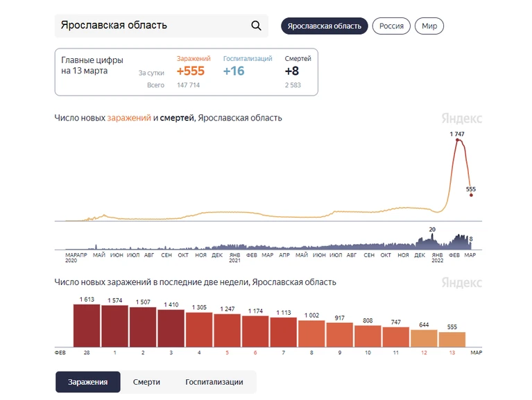532x400 pixels.
Task: Switch region to Мир
Action: tap(429, 26)
